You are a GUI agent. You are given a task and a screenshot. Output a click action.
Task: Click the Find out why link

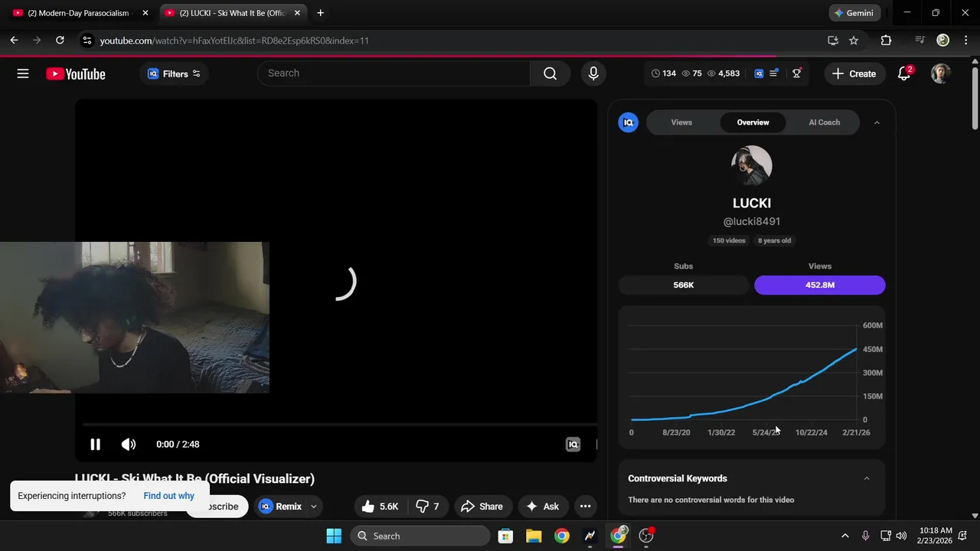coord(168,496)
